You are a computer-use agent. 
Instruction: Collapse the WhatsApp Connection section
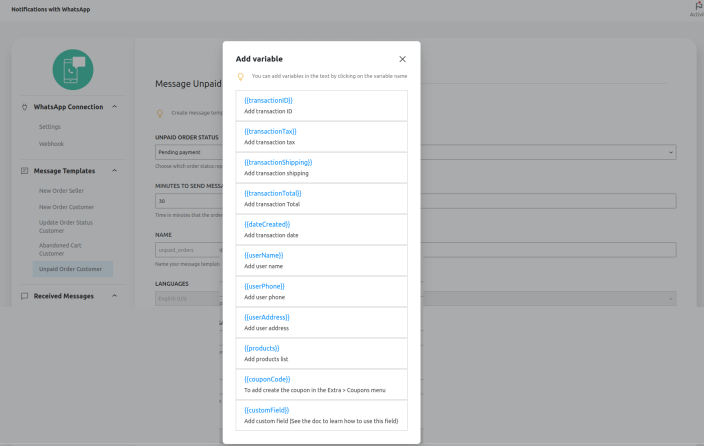point(114,107)
